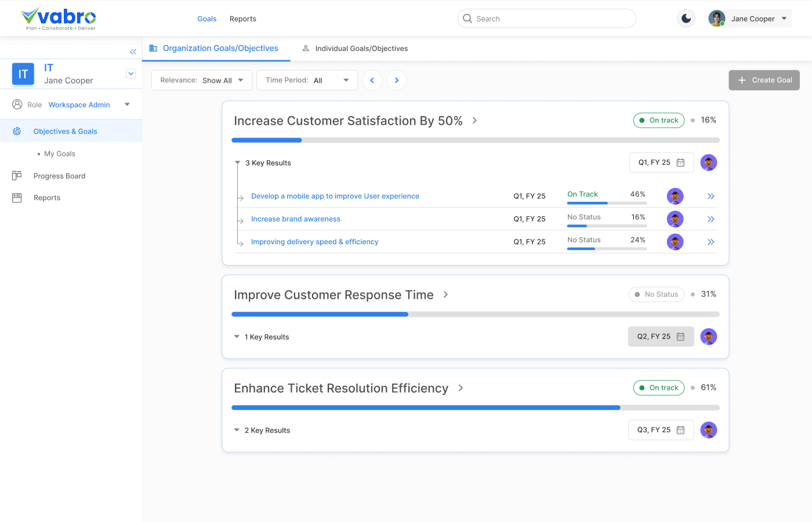Open the Time Period dropdown
The height and width of the screenshot is (522, 812).
coord(307,80)
